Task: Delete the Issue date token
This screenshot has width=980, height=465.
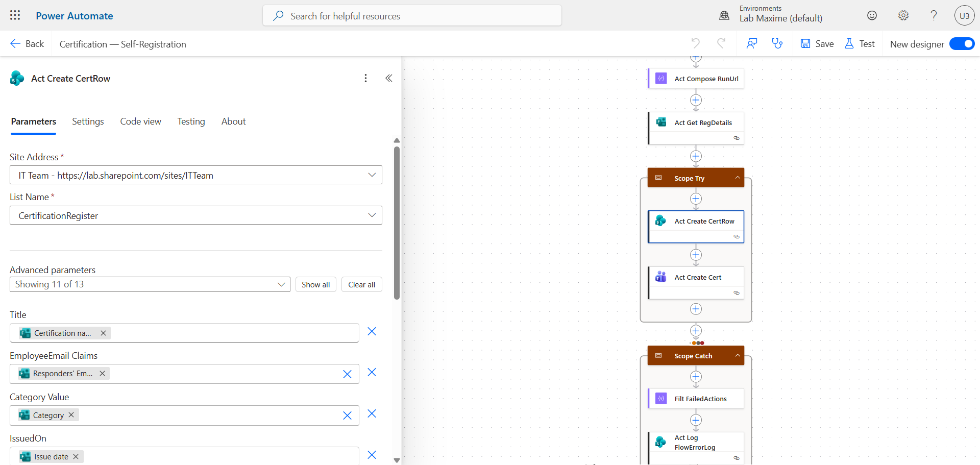Action: pos(76,456)
